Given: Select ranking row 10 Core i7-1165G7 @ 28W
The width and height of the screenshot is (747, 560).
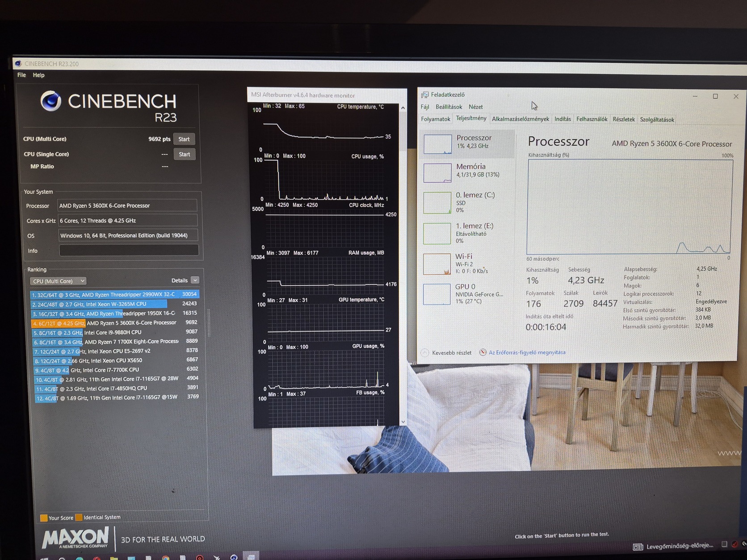Looking at the screenshot, I should (x=117, y=379).
